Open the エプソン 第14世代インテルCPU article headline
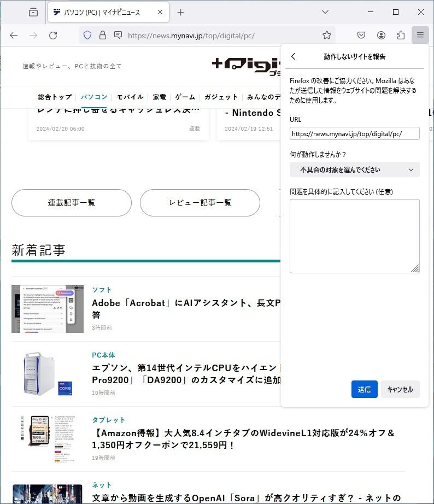 click(186, 374)
